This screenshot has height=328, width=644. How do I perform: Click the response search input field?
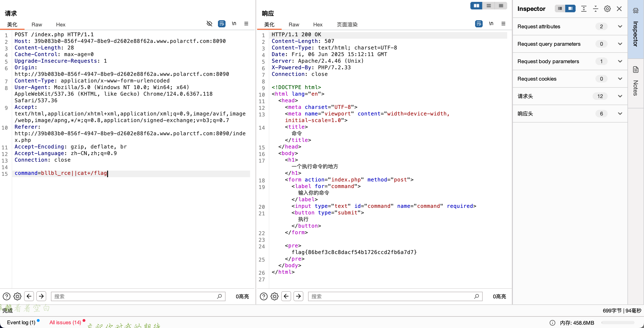[391, 296]
